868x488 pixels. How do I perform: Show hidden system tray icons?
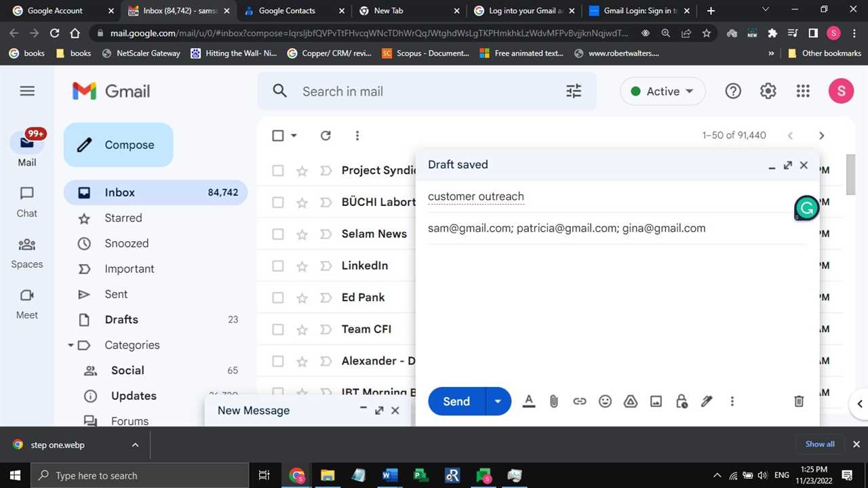717,475
